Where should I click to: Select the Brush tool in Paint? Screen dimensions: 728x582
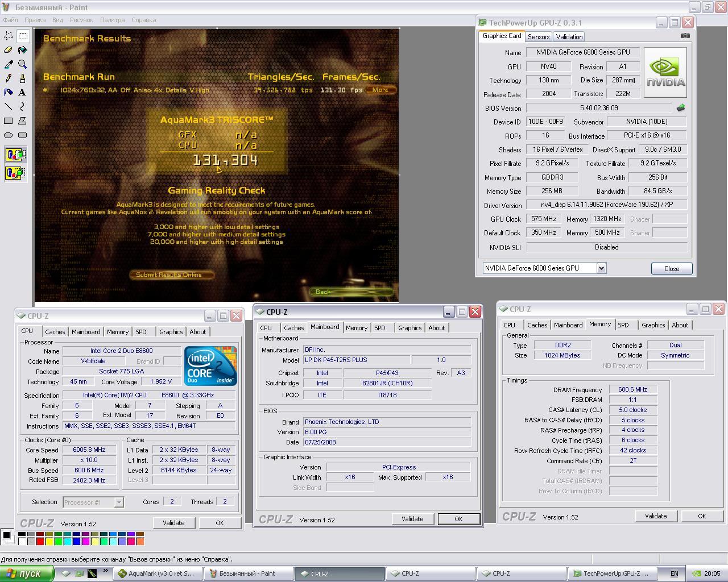coord(23,78)
